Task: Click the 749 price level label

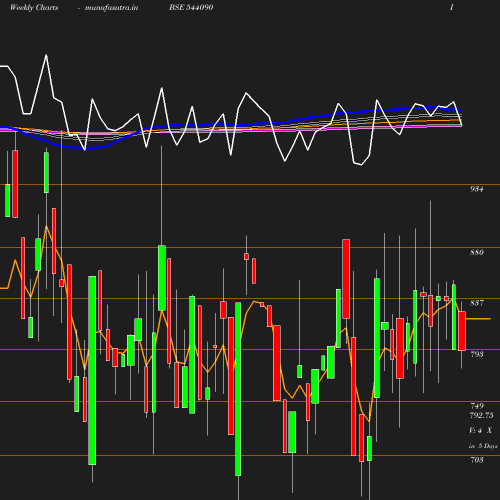Action: coord(477,406)
